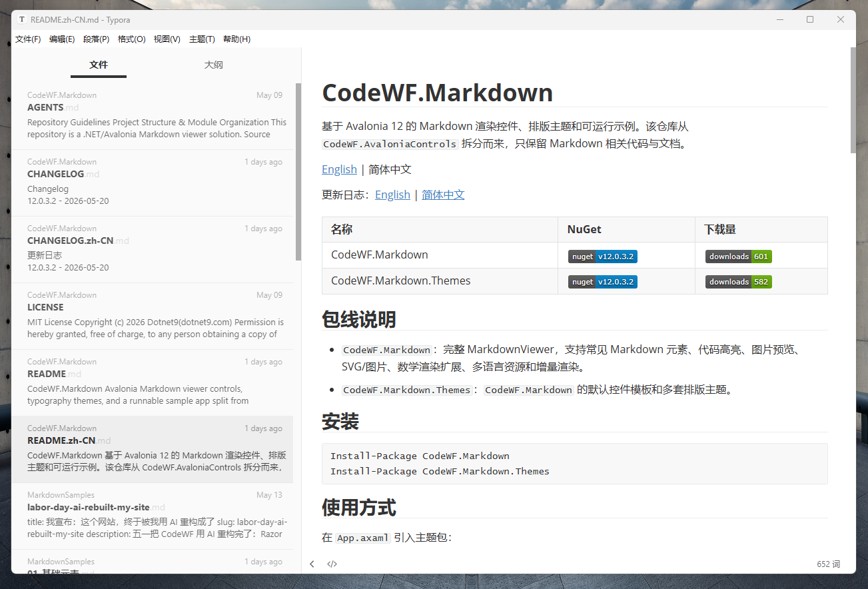868x589 pixels.
Task: Switch to the 大纲 sidebar tab
Action: tap(213, 65)
